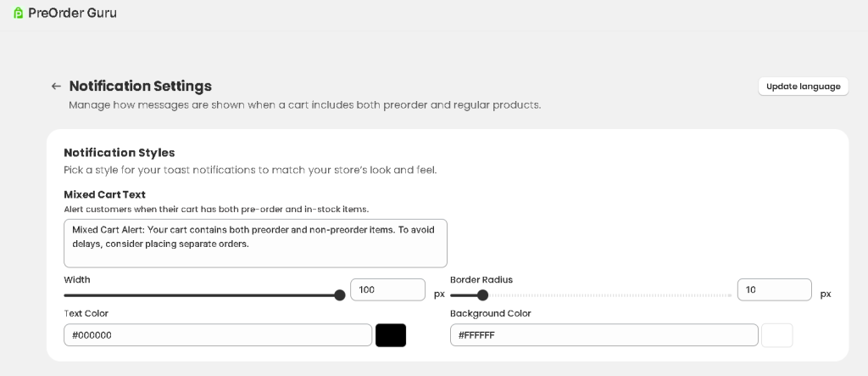Select the Width value field showing 100
This screenshot has width=868, height=376.
pos(387,290)
